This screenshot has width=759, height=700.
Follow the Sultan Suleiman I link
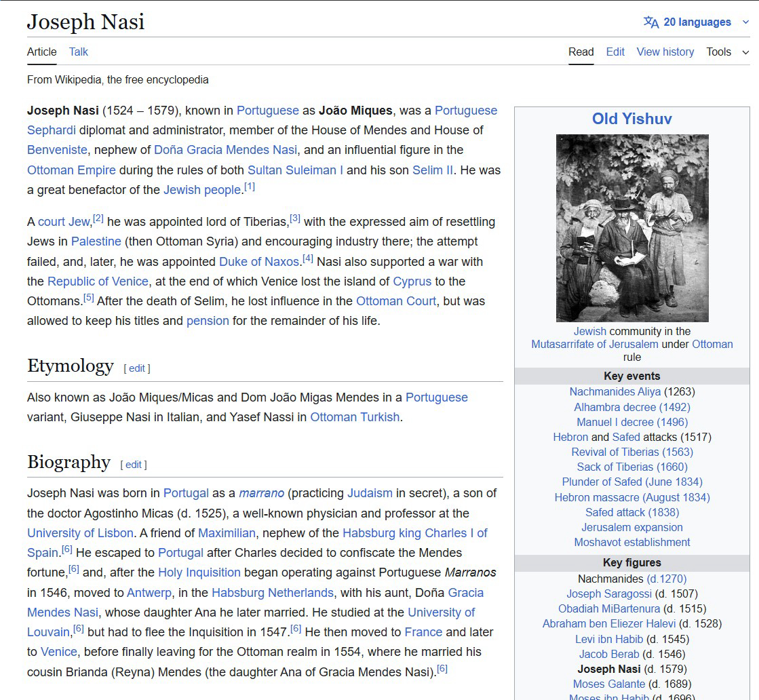point(295,170)
